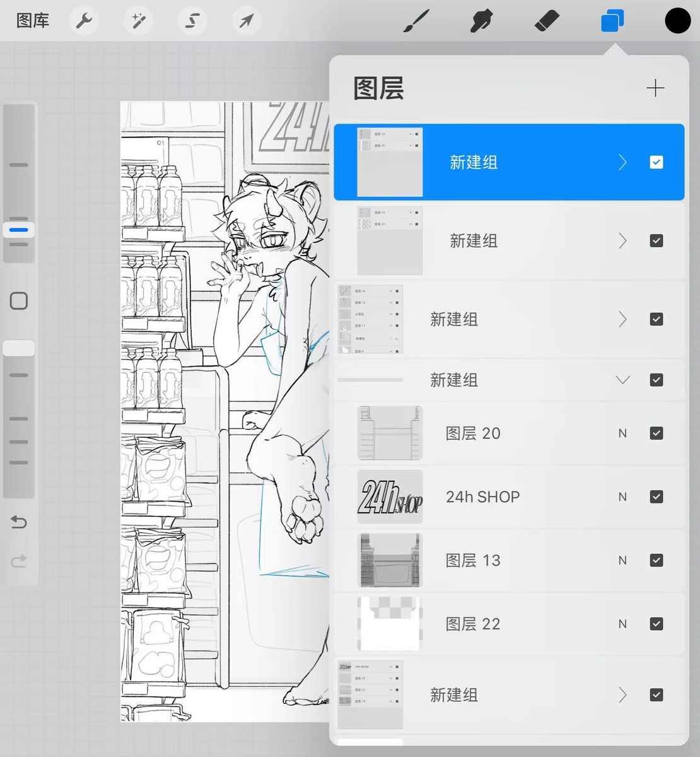Tap the 24h SHOP layer thumbnail
This screenshot has width=700, height=757.
(x=390, y=496)
